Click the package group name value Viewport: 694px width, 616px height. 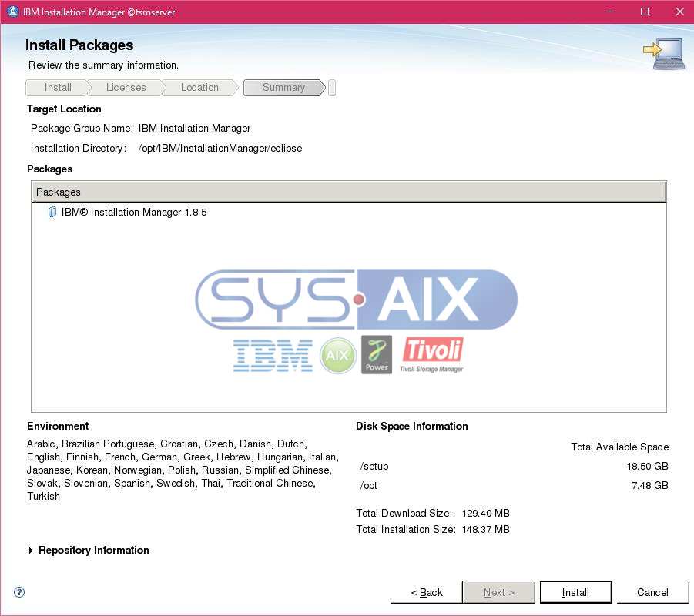(x=194, y=129)
